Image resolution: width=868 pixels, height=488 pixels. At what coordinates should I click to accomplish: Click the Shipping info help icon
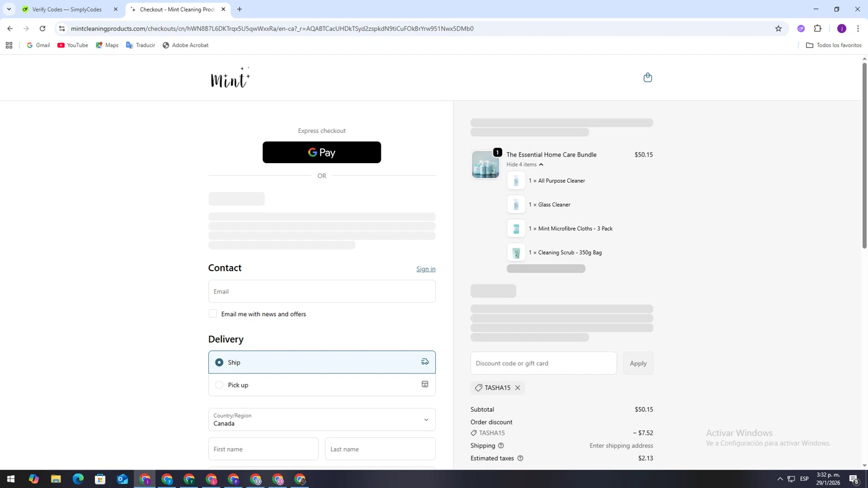[501, 446]
